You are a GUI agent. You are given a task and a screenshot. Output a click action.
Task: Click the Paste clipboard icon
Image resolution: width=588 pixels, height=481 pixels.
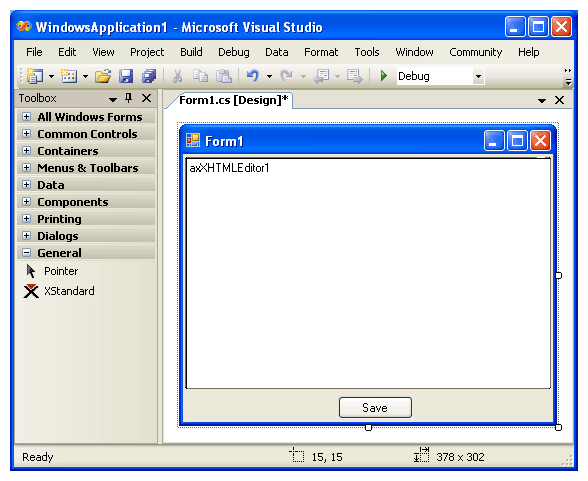224,76
